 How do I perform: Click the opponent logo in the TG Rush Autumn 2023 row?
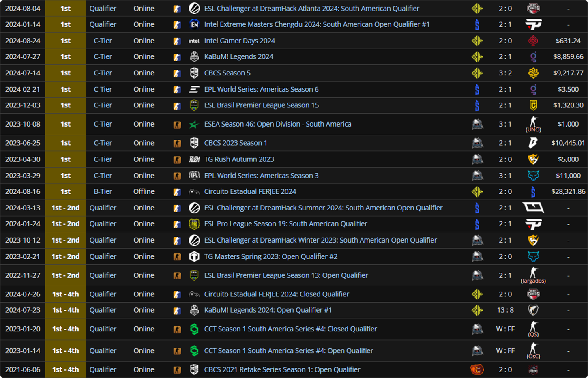[533, 159]
